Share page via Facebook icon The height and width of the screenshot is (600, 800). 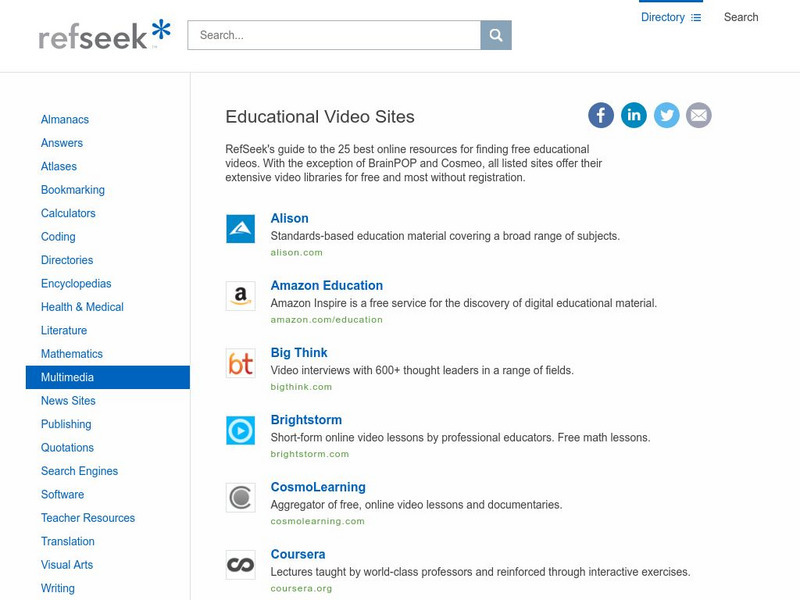601,115
